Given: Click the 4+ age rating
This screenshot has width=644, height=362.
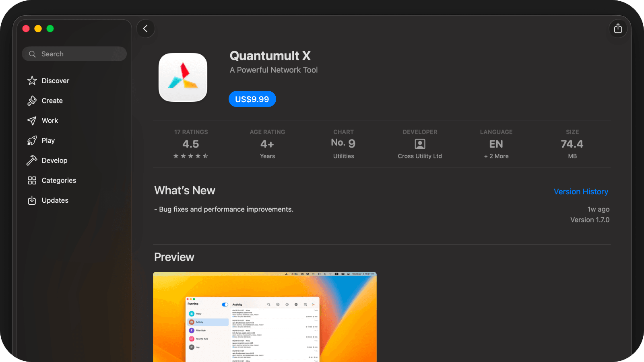Looking at the screenshot, I should pos(267,144).
